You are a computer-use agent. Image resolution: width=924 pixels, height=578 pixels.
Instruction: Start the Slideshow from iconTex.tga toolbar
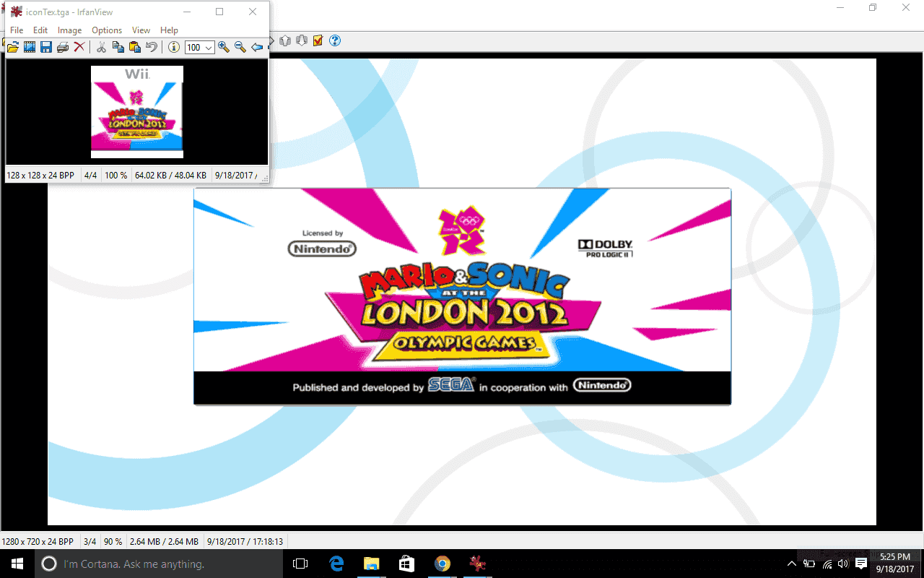coord(30,47)
